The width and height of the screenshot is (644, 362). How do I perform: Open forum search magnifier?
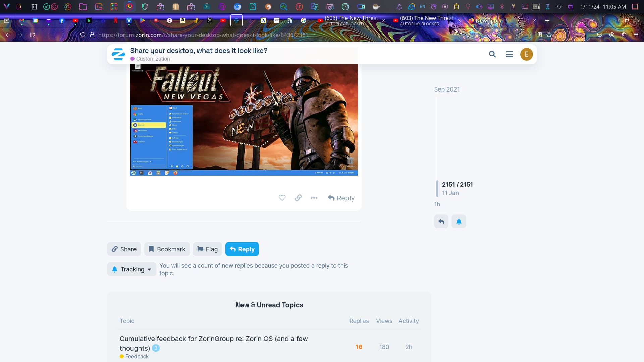pyautogui.click(x=492, y=54)
